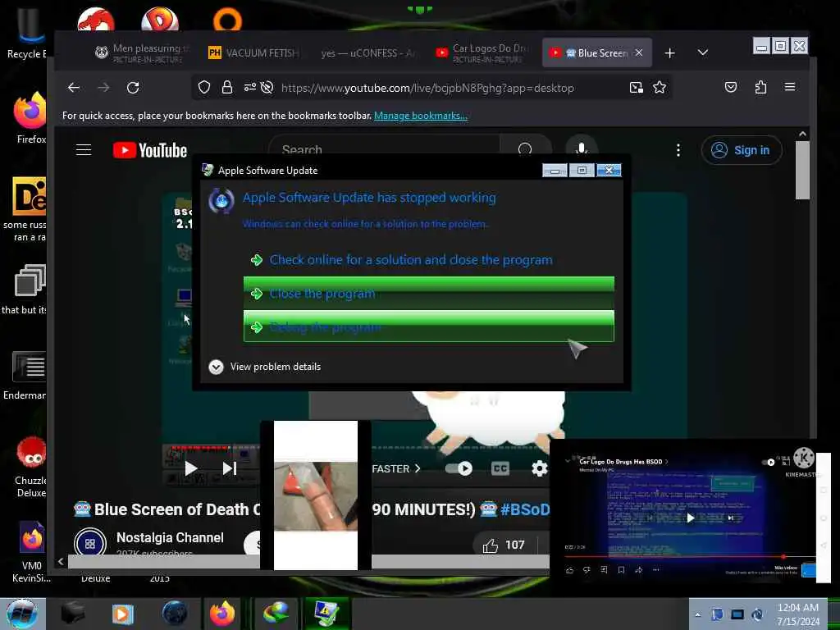Expand the FASTER chapter label in player
The width and height of the screenshot is (840, 630).
coord(396,468)
